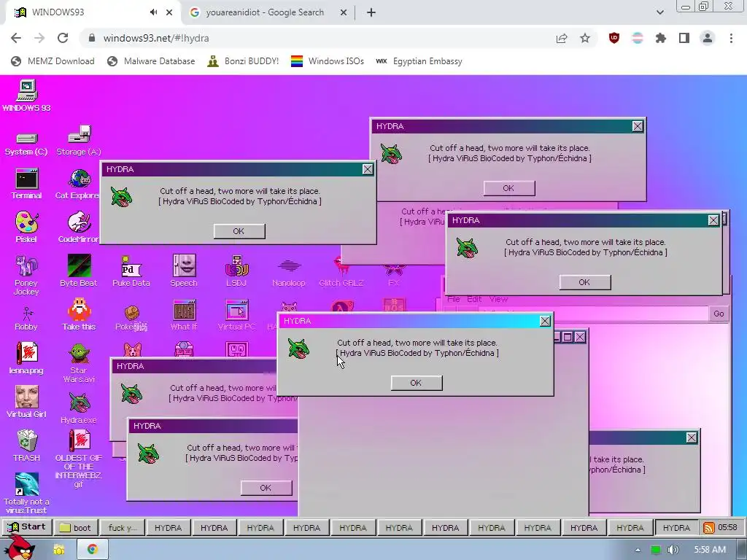Bookmark this page with star icon
747x560 pixels.
[x=585, y=38]
